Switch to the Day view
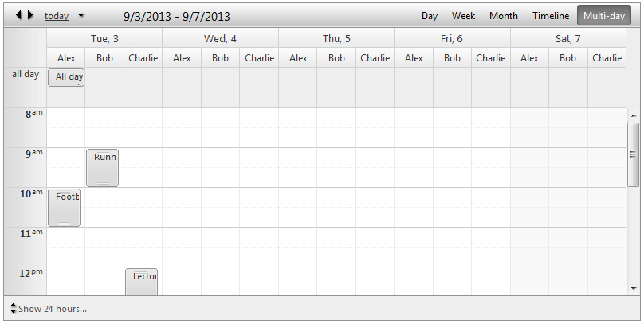The width and height of the screenshot is (644, 324). [430, 16]
